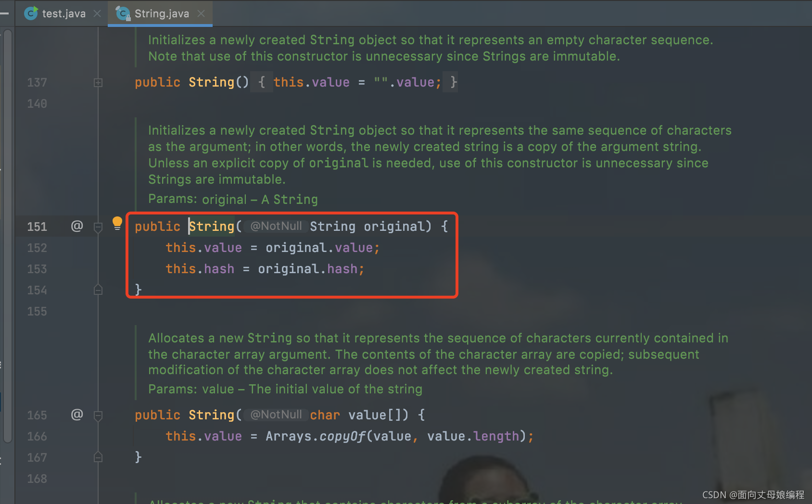Viewport: 812px width, 504px height.
Task: Click line number 153 in the gutter
Action: pos(37,269)
